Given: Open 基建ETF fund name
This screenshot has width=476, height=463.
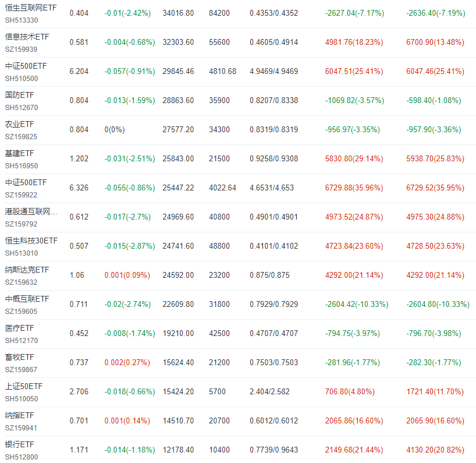Looking at the screenshot, I should pyautogui.click(x=20, y=154).
